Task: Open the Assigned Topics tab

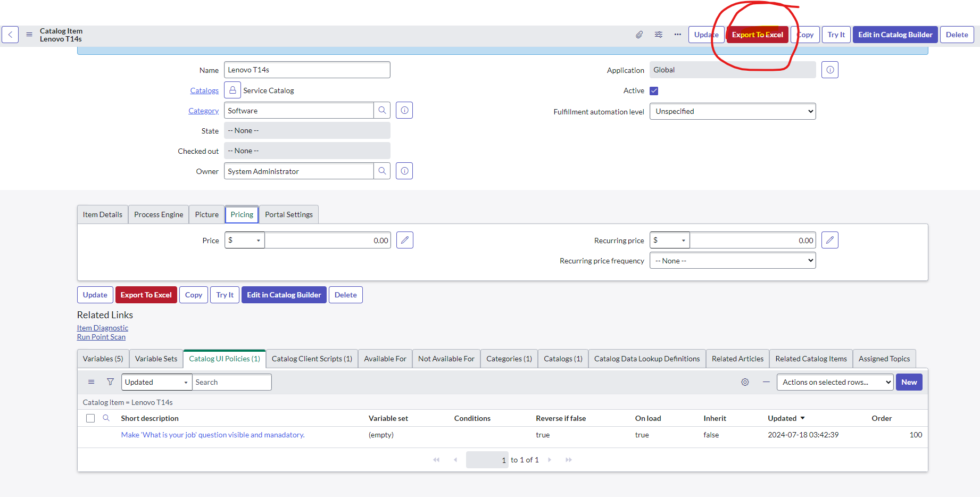Action: click(x=884, y=359)
